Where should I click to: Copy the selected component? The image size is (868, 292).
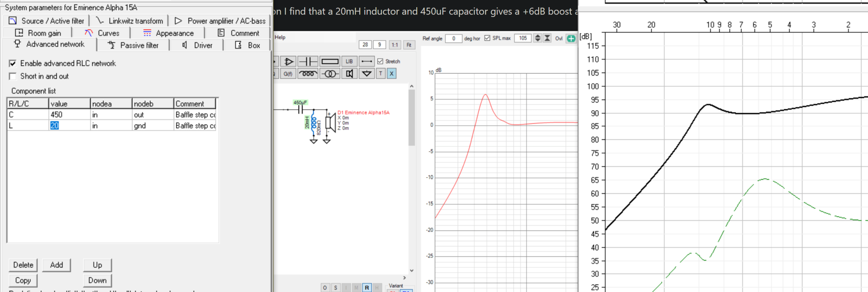point(23,280)
